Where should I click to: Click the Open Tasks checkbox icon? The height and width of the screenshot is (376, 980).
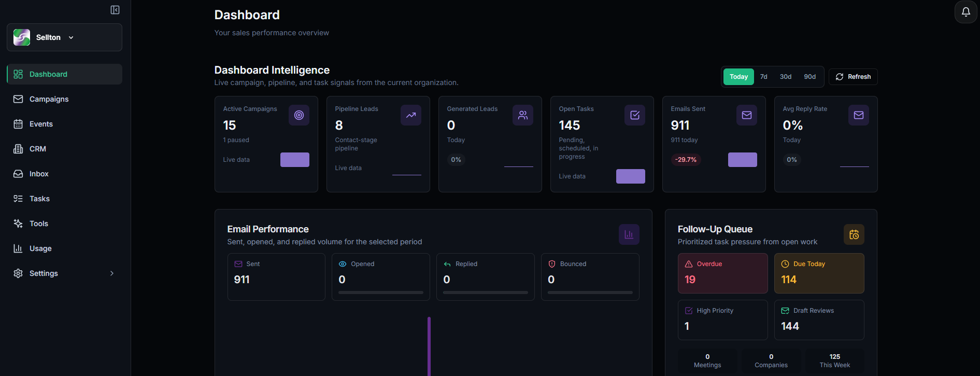pos(635,115)
